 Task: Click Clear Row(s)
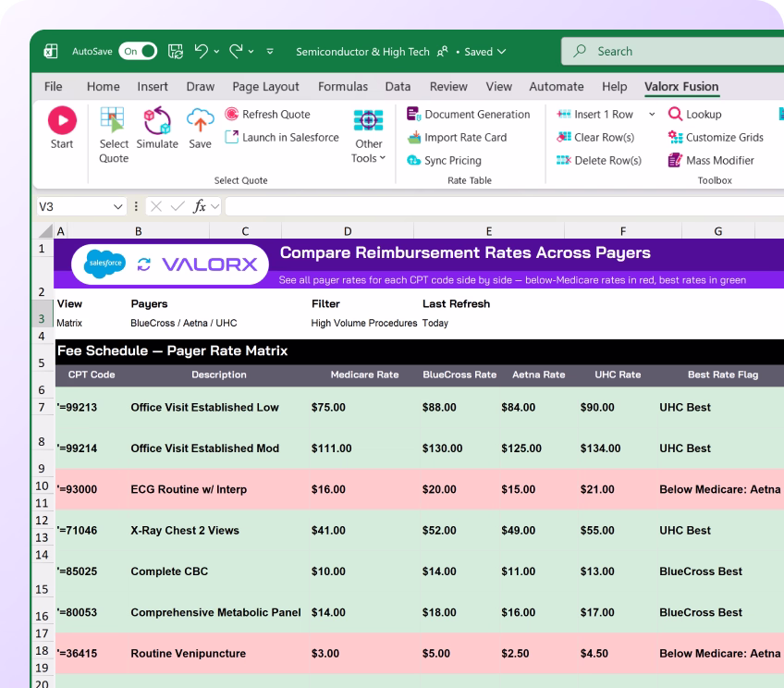coord(595,137)
